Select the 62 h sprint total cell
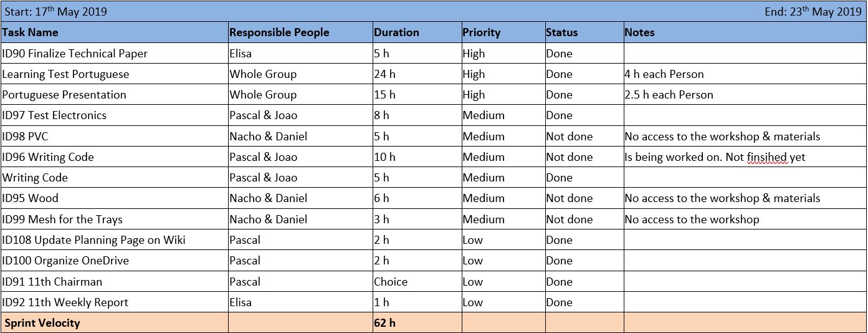The image size is (868, 333). point(384,323)
